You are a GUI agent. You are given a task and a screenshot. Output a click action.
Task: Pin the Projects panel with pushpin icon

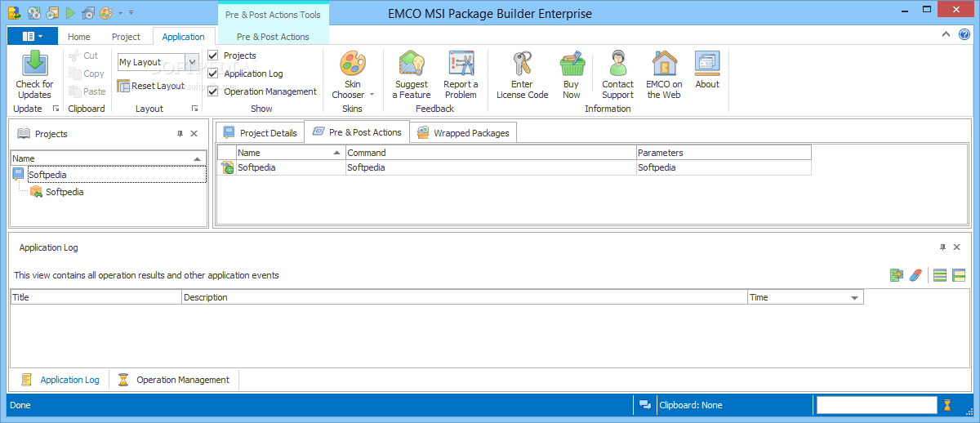pos(180,134)
